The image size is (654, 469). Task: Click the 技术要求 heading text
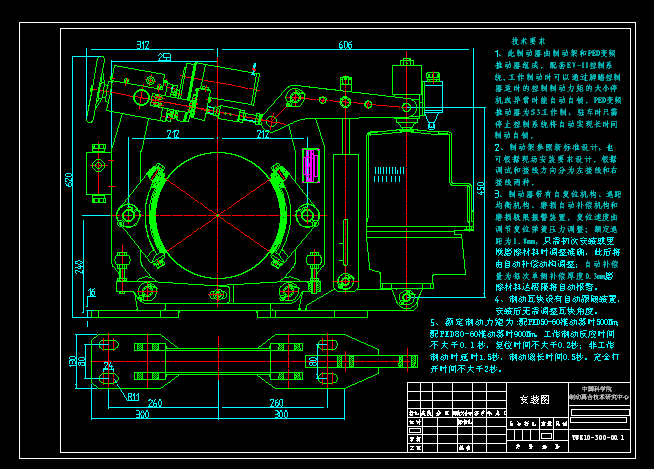[x=528, y=41]
